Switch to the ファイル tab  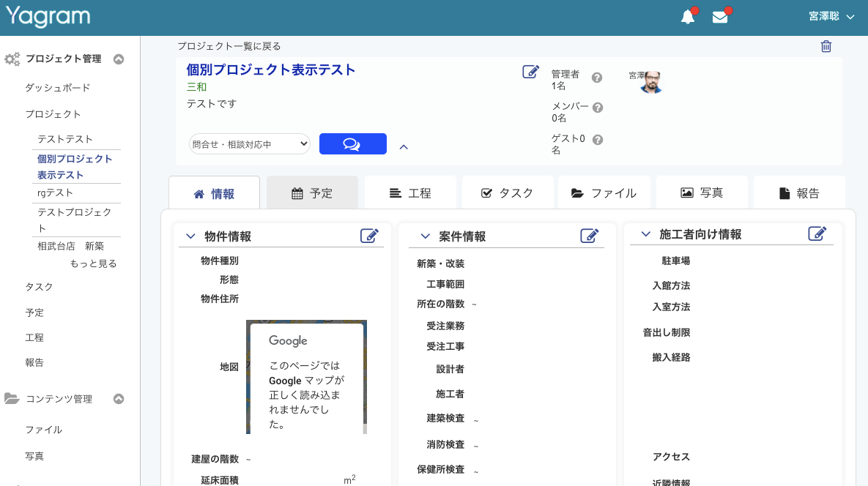(604, 193)
